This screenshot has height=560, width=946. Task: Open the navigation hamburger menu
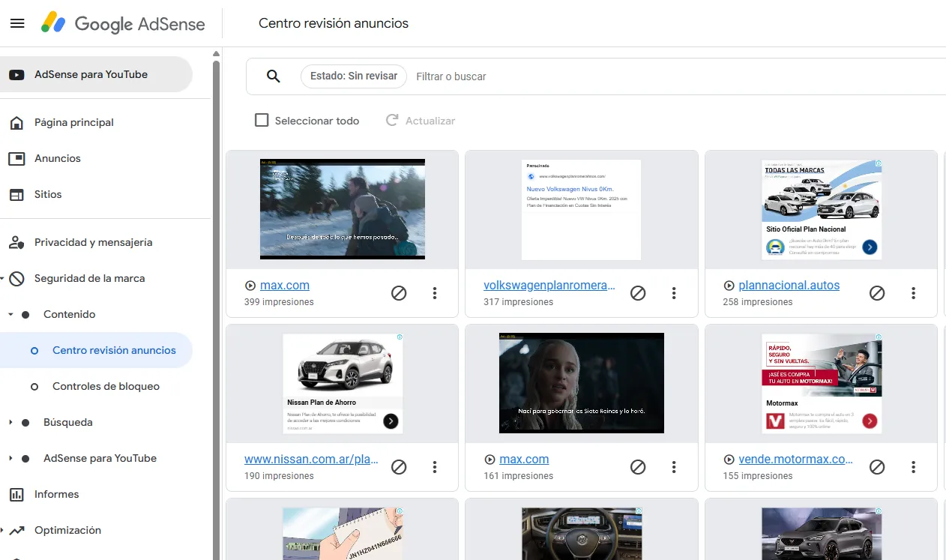point(17,22)
